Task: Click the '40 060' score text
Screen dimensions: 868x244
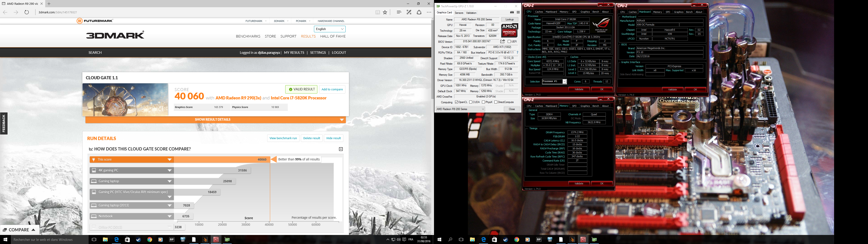Action: click(189, 96)
